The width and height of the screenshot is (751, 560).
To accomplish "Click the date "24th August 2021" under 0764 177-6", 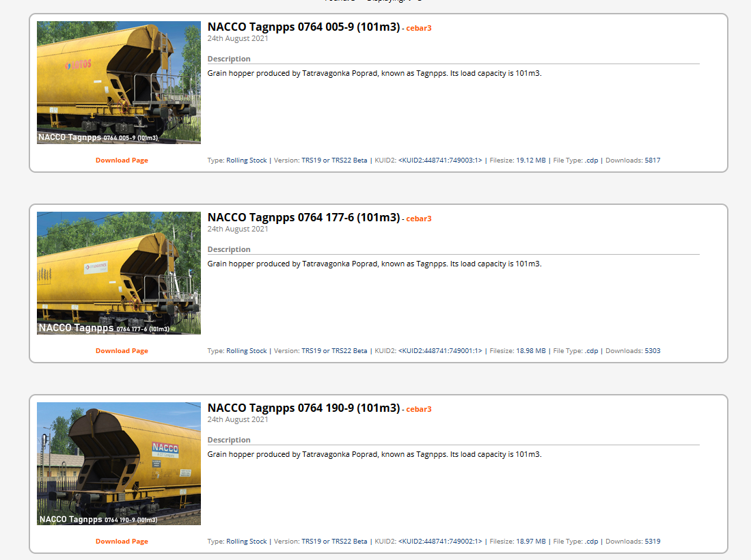I will coord(238,229).
